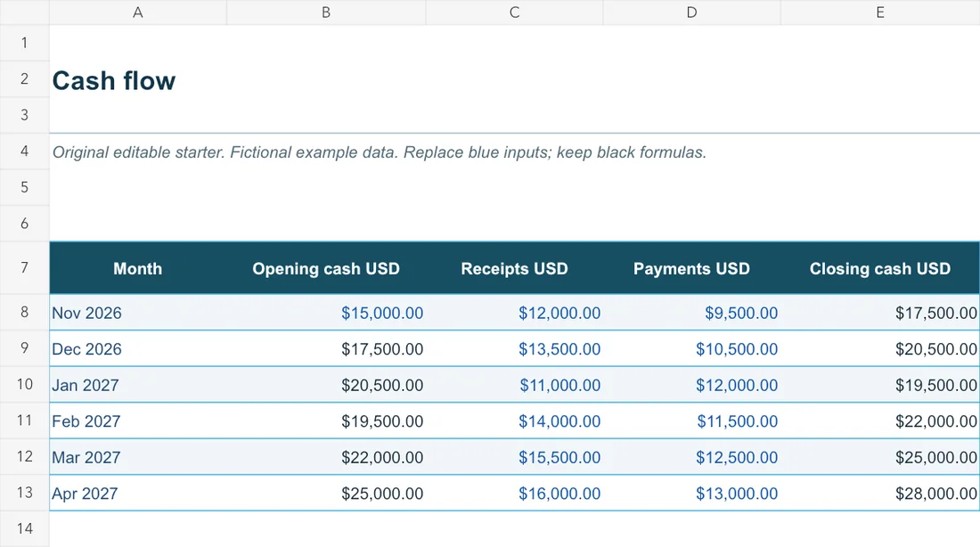980x547 pixels.
Task: Select the 'Jan 2027' month cell
Action: coord(137,385)
